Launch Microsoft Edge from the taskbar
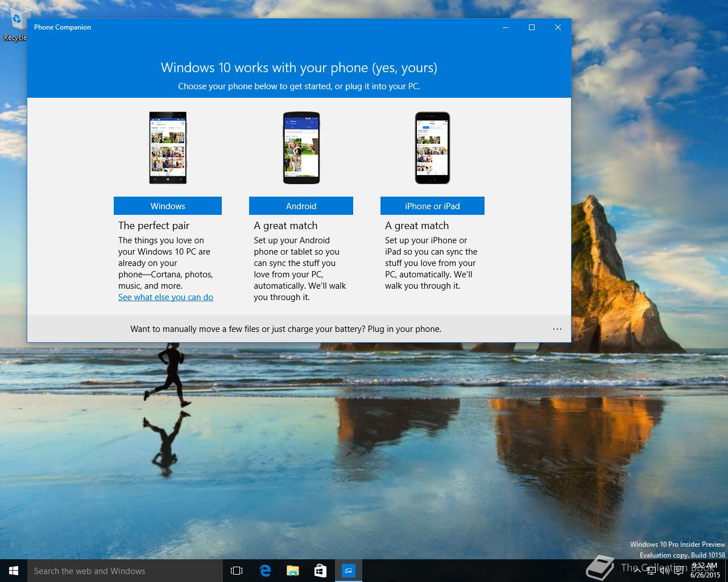This screenshot has width=728, height=582. pos(265,571)
